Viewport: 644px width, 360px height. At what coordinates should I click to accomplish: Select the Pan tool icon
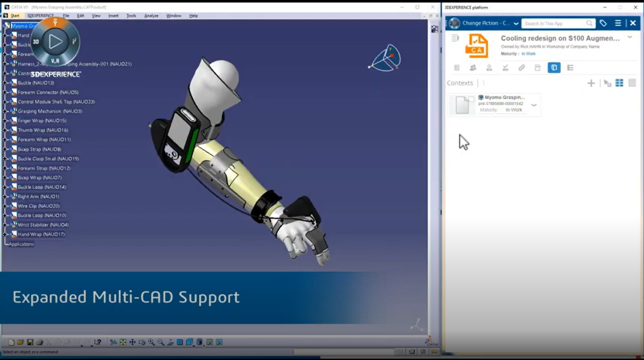click(x=132, y=342)
